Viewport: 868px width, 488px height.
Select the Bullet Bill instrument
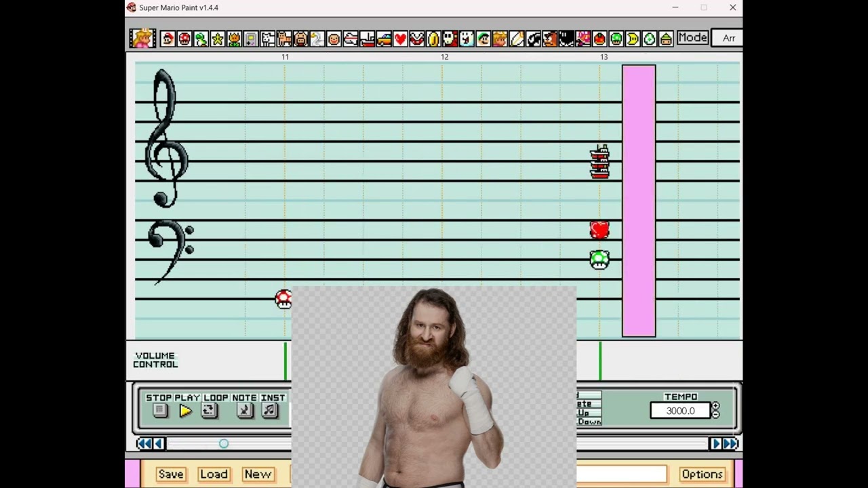(533, 39)
